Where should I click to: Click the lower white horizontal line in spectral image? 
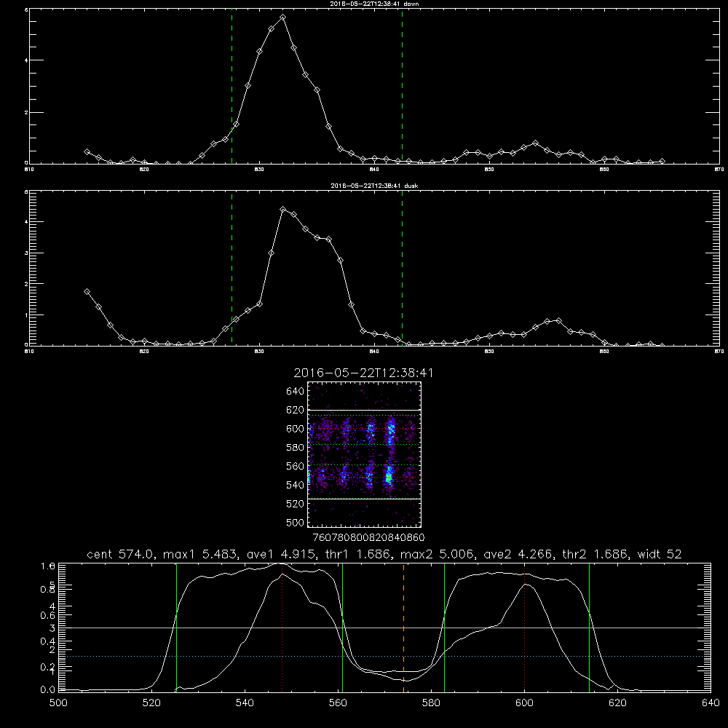364,499
